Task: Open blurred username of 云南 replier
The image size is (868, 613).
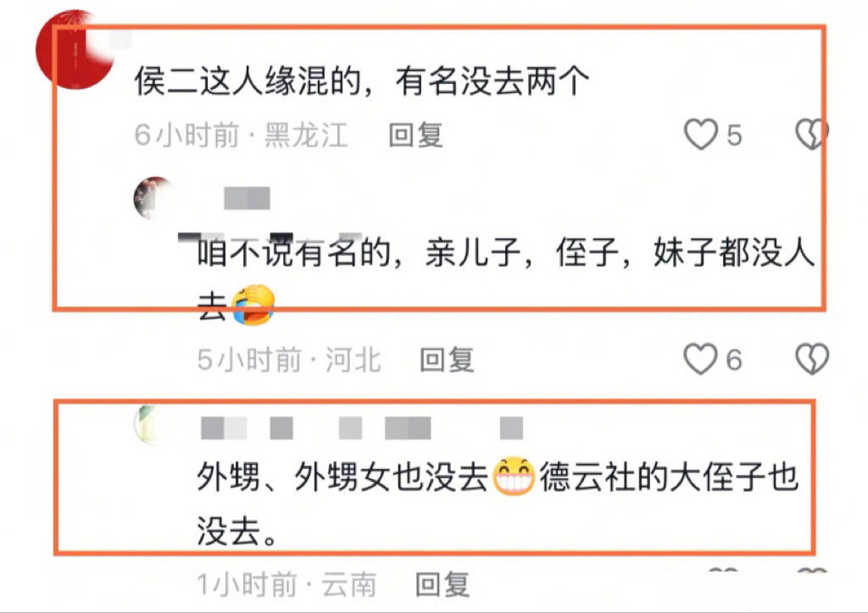Action: (361, 429)
